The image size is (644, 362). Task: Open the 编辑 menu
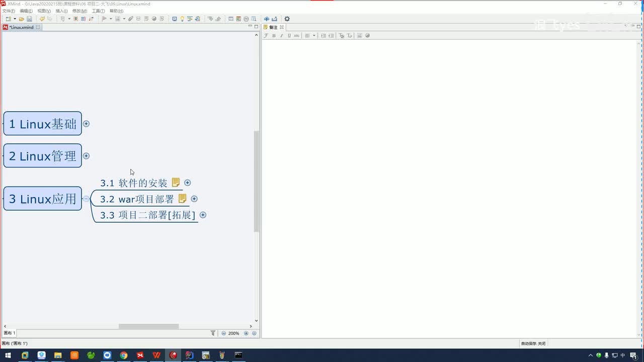pos(26,11)
